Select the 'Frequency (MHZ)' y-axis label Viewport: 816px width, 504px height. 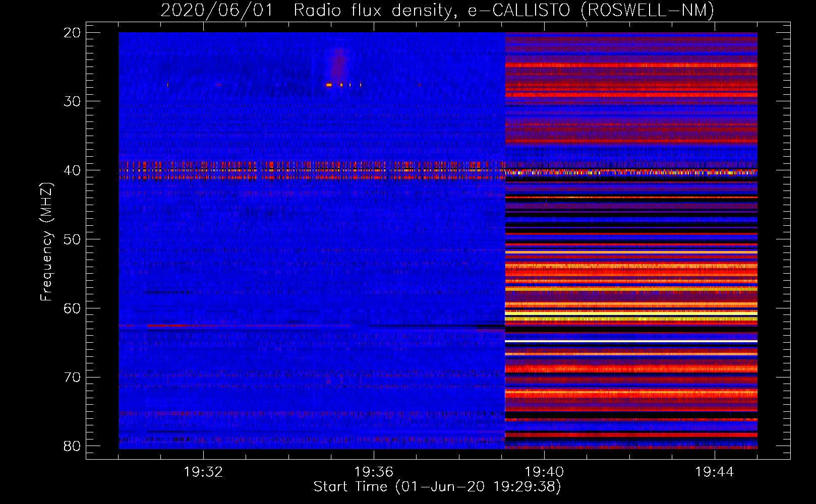tap(46, 242)
